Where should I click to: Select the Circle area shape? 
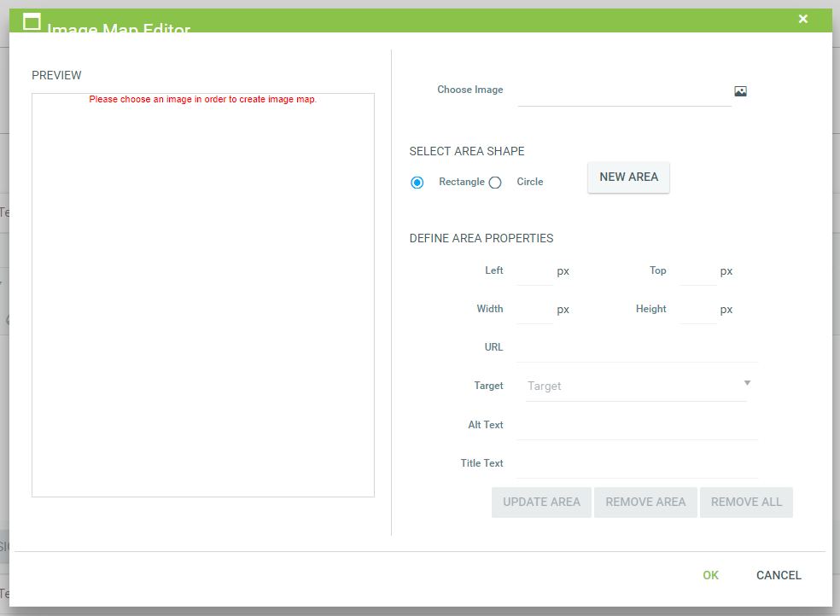tap(495, 183)
